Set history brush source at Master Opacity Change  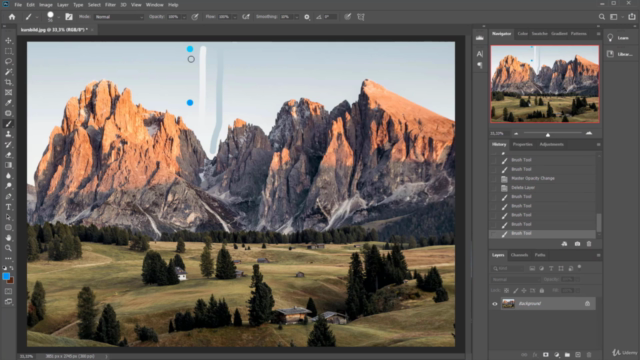494,178
